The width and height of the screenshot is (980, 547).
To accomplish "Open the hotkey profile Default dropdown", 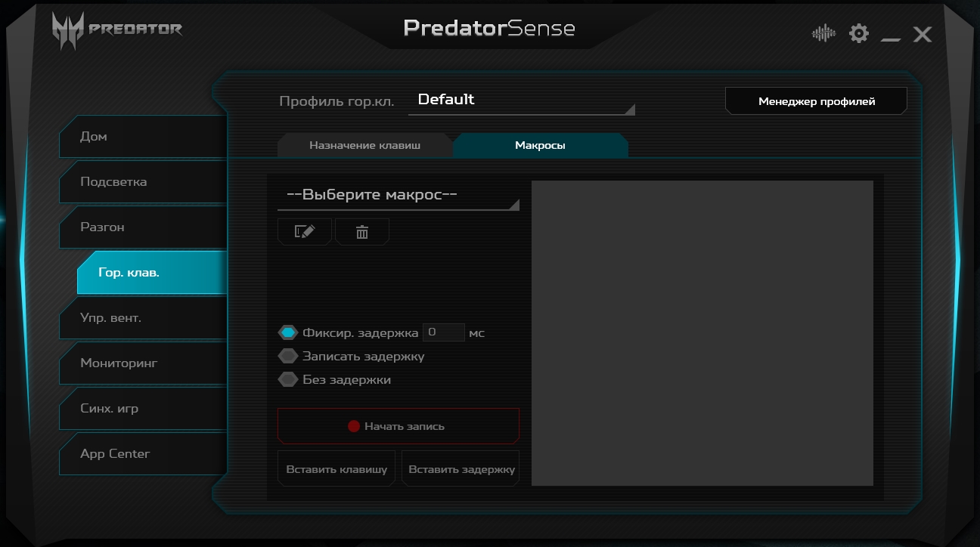I will (522, 100).
